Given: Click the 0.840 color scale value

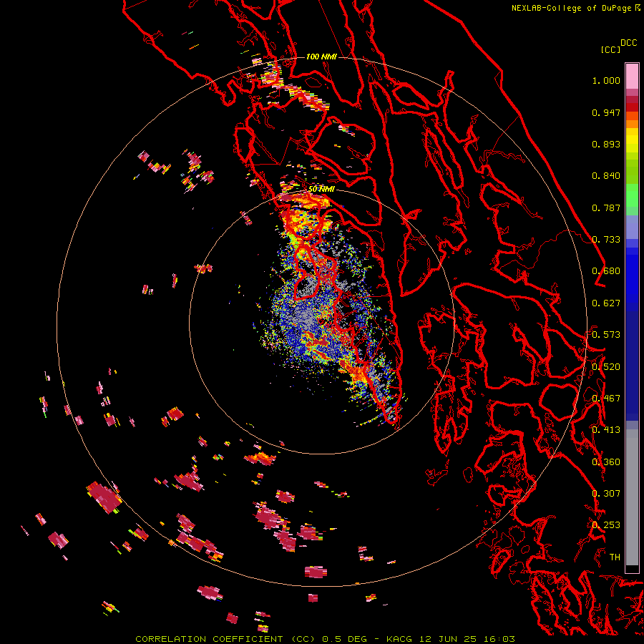Looking at the screenshot, I should pos(606,176).
